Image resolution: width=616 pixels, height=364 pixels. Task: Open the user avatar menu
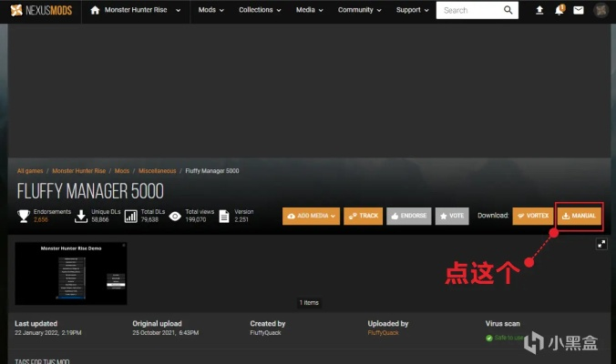601,11
